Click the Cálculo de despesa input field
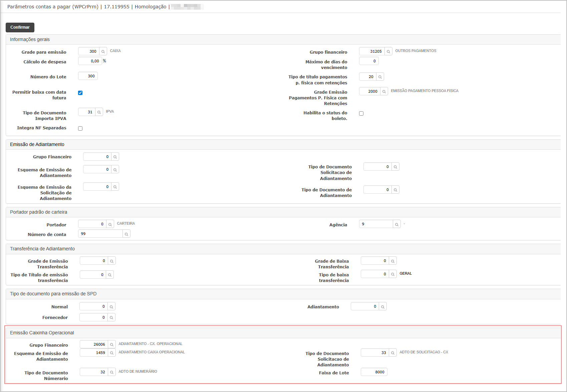 (x=90, y=61)
